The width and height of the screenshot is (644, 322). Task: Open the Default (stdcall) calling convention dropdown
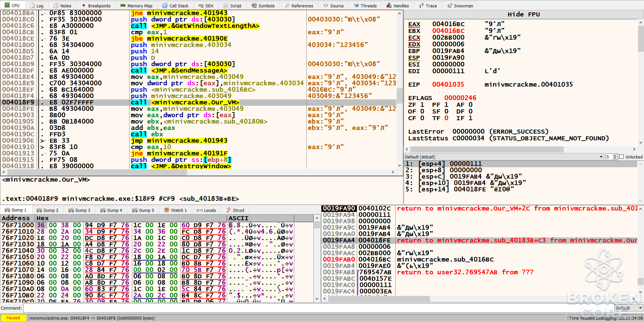click(x=504, y=157)
